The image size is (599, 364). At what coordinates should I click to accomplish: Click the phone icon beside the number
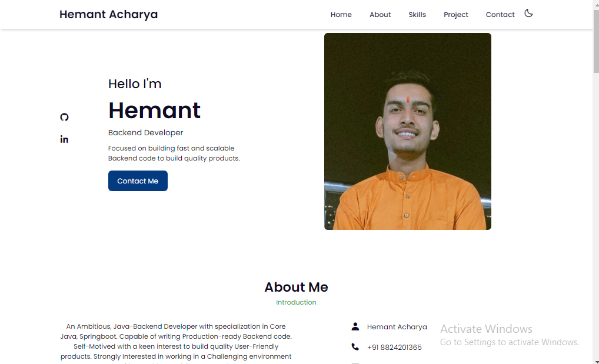355,346
